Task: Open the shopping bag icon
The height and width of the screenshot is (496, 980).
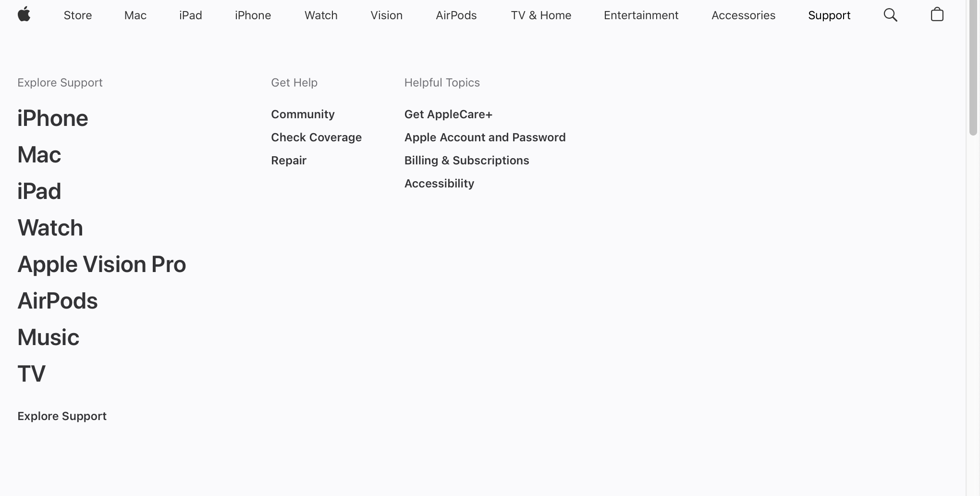Action: 937,15
